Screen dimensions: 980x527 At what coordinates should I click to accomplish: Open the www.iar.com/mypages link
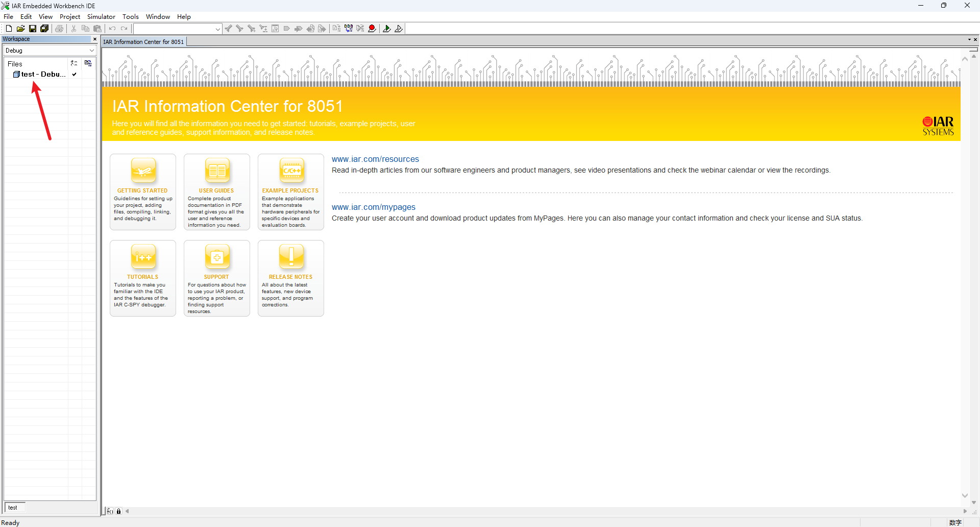pos(374,207)
